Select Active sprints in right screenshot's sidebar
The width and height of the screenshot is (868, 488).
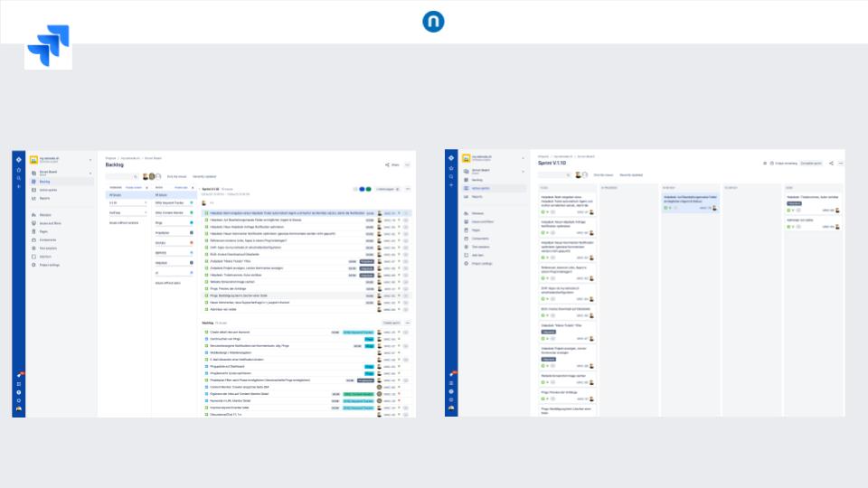479,188
